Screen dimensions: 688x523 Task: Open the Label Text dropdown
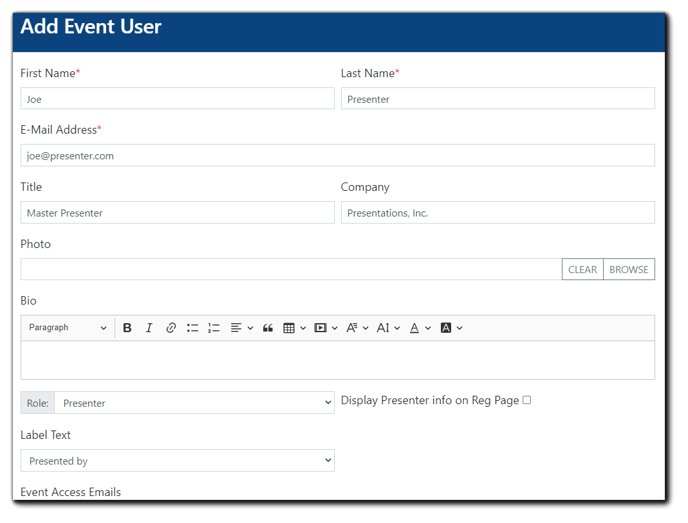[x=177, y=461]
